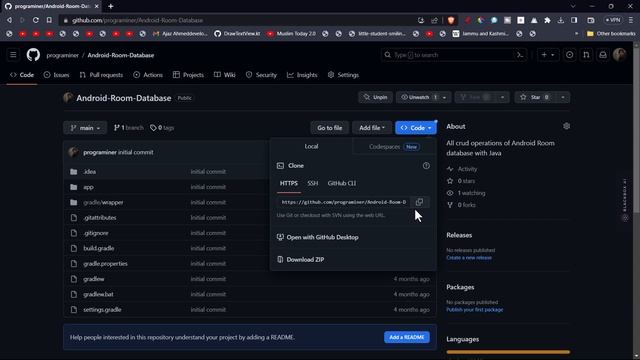This screenshot has height=360, width=640.
Task: Click the Languages color bar
Action: coord(508,352)
